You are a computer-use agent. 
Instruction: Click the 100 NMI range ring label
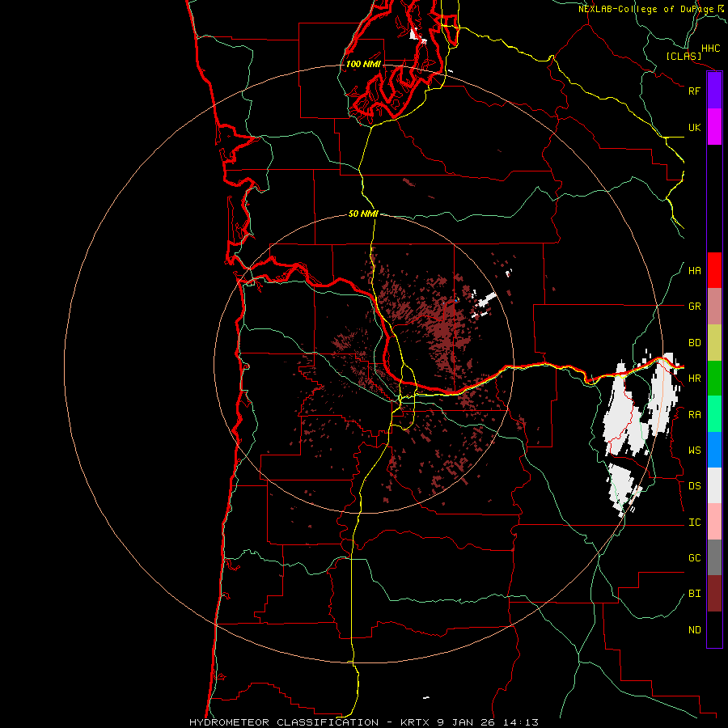[x=363, y=64]
